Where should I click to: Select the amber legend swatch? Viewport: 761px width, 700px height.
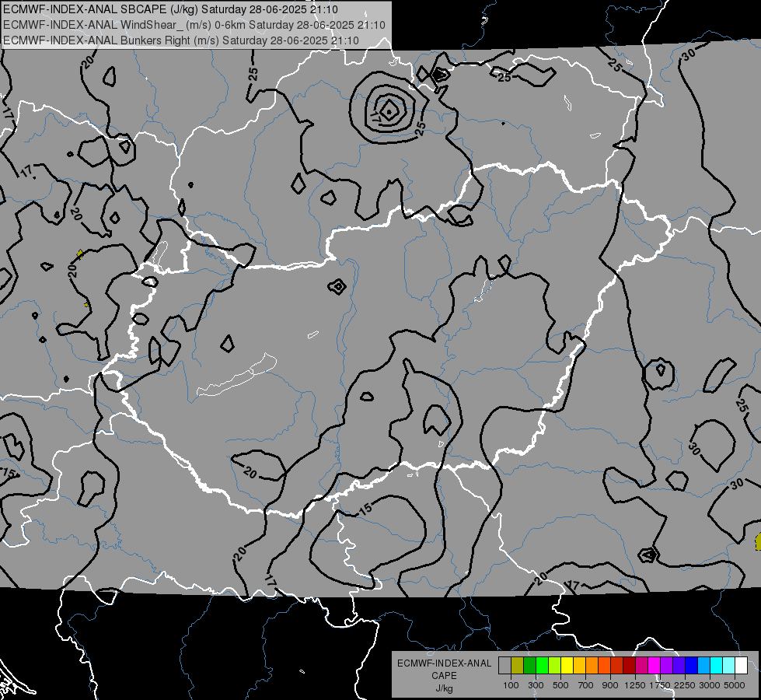(579, 665)
